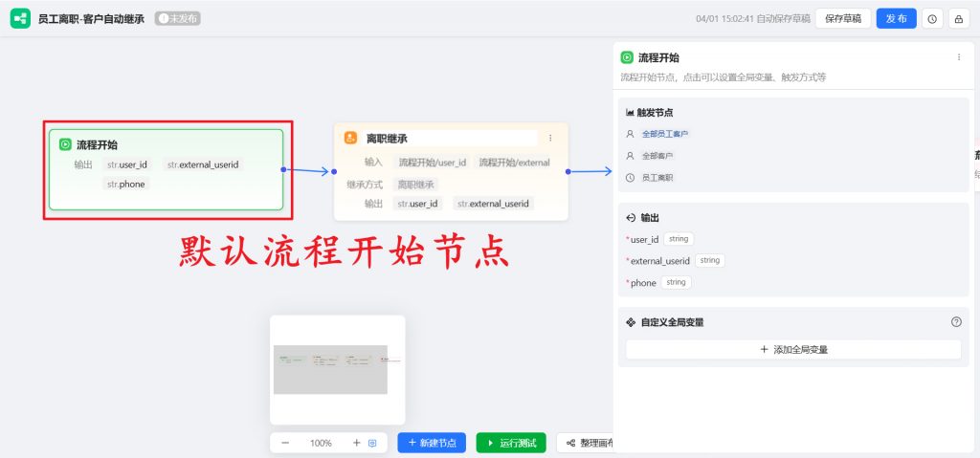
Task: Click the 保存草稿 save draft button
Action: point(842,19)
